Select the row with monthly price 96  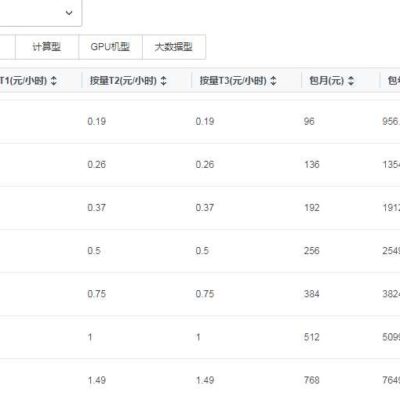(200, 121)
